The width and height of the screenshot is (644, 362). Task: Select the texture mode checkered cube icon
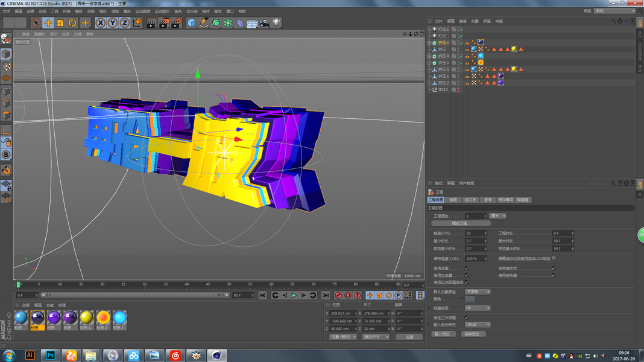(x=6, y=66)
